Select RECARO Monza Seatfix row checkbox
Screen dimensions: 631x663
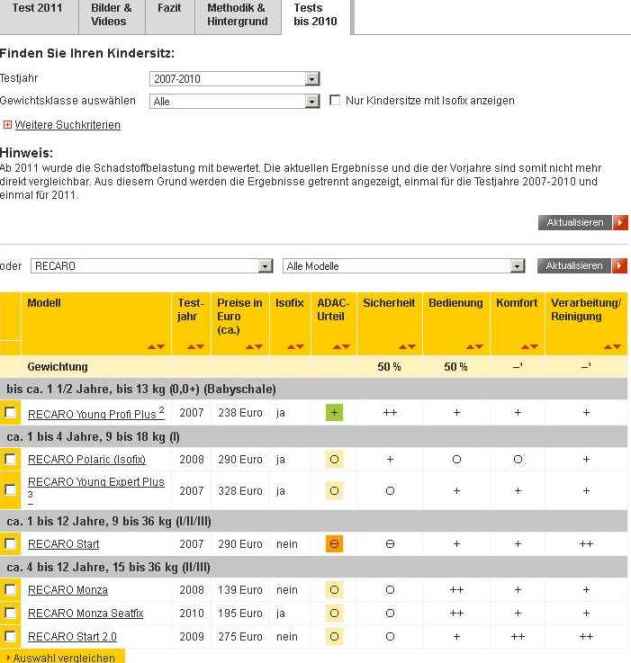coord(12,612)
